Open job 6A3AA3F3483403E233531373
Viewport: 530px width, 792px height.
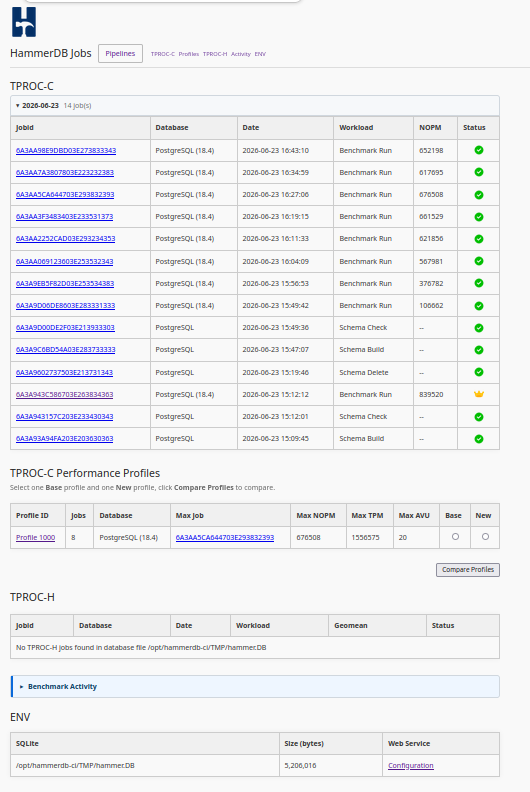pos(64,217)
